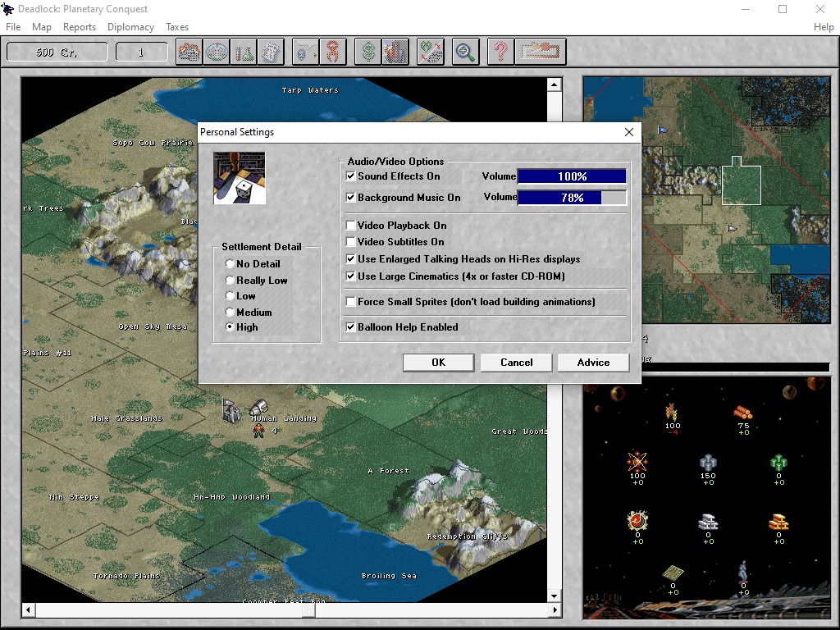Adjust Sound Effects volume bar at 100%
Image resolution: width=840 pixels, height=630 pixels.
572,176
